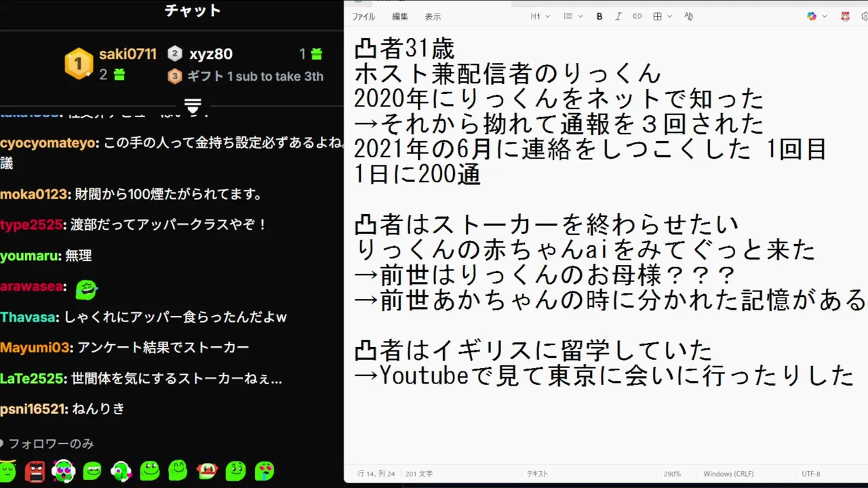Image resolution: width=868 pixels, height=488 pixels.
Task: Click chat username moka0123
Action: coord(34,195)
